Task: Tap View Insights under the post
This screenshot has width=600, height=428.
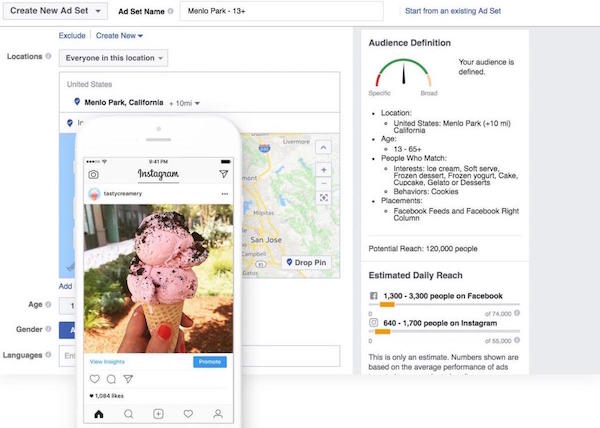Action: (107, 361)
